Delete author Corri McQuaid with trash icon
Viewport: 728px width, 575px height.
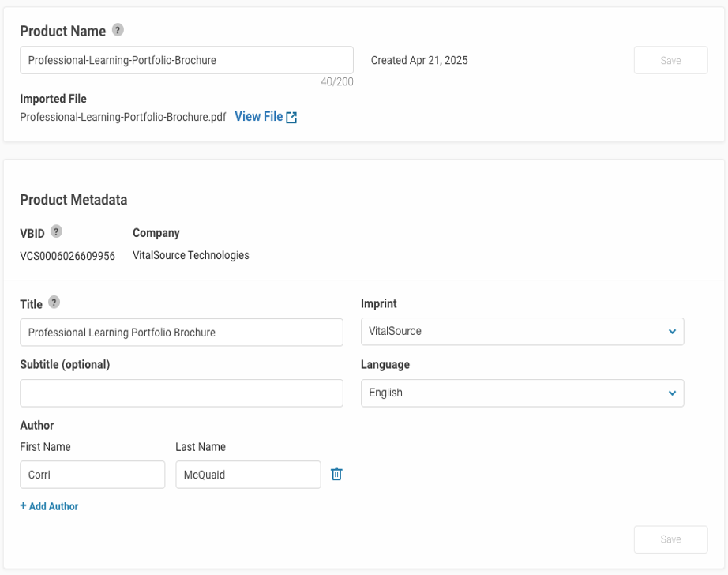pos(336,474)
